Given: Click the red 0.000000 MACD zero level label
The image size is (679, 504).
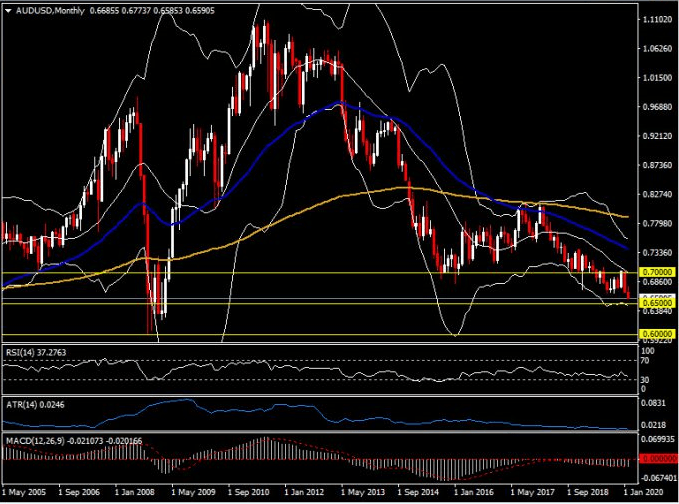Looking at the screenshot, I should tap(657, 459).
